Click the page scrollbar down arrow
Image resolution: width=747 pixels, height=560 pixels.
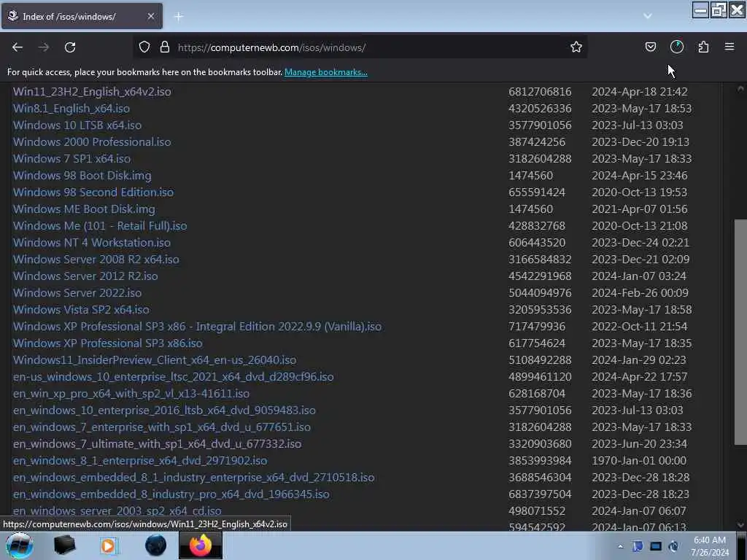click(740, 525)
